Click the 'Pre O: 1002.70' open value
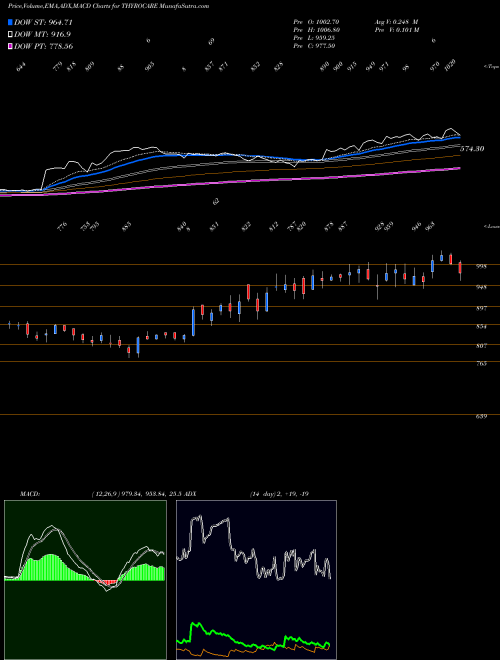The height and width of the screenshot is (660, 500). click(316, 21)
